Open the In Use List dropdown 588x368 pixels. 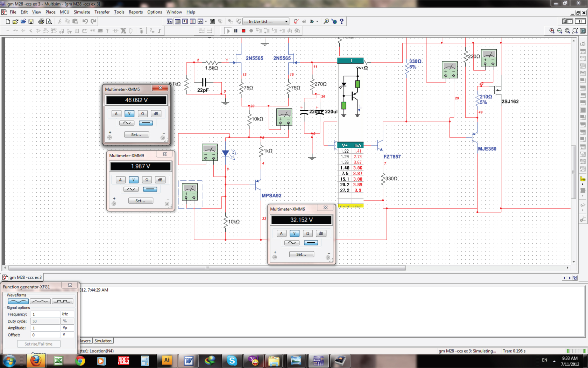[266, 21]
